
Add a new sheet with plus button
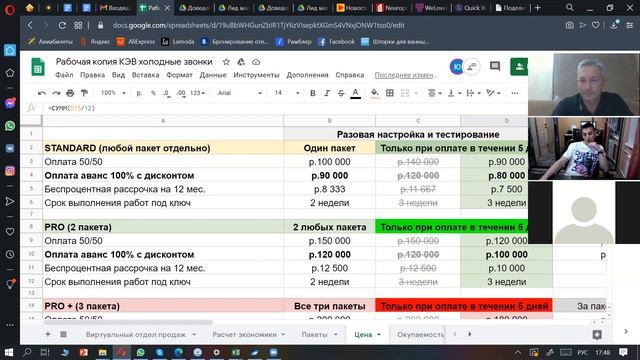tap(48, 334)
